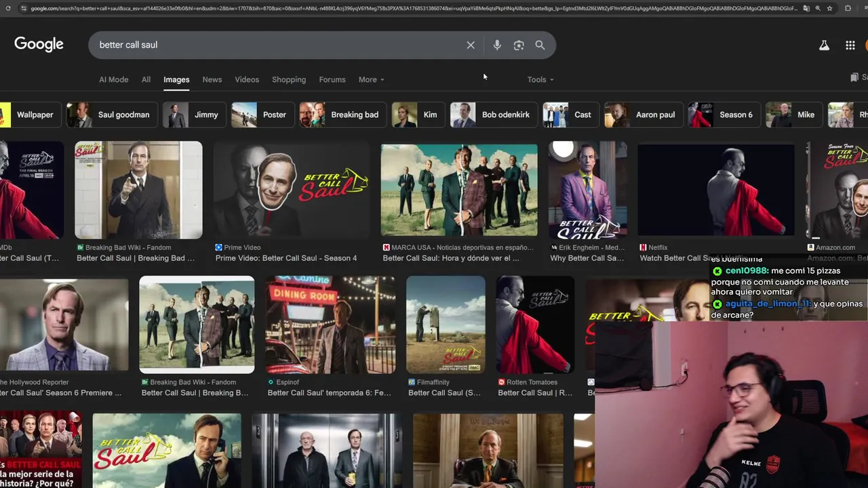Screen dimensions: 868x488
Task: Click 'Prime Video: Better Call Saul - Season 4' title
Action: tap(286, 258)
